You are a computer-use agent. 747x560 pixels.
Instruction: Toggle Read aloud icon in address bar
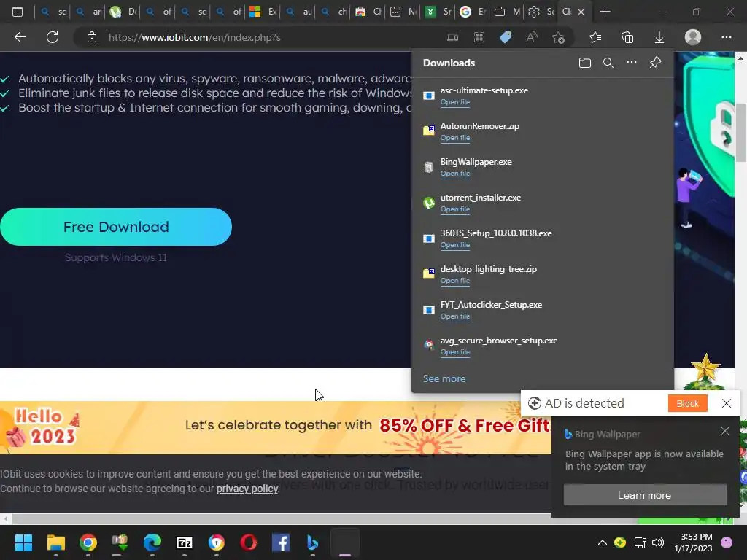point(532,37)
